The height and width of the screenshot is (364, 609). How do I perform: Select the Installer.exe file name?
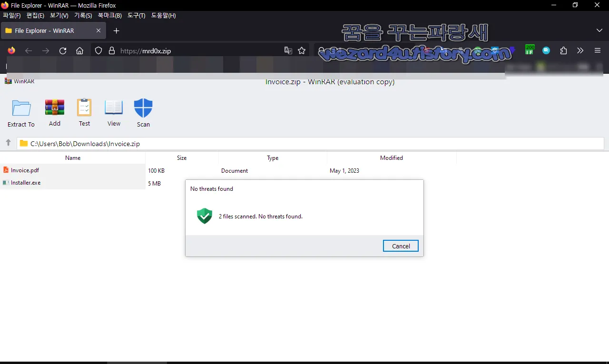[x=26, y=183]
